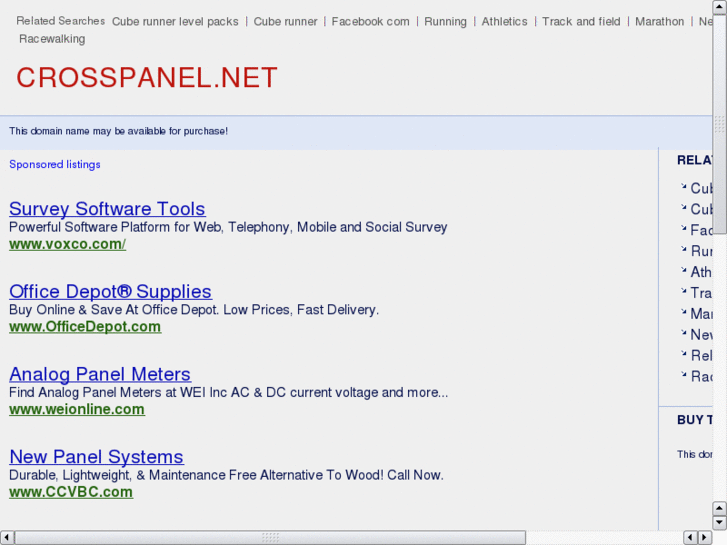Open sidebar Tra related link
This screenshot has height=545, width=727.
(701, 293)
